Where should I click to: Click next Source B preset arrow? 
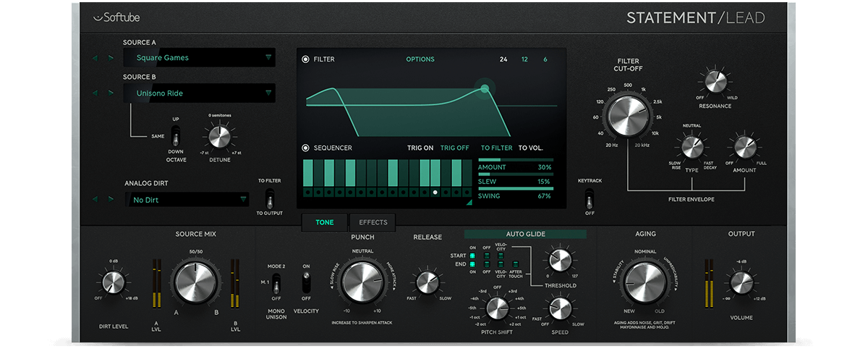pos(111,93)
